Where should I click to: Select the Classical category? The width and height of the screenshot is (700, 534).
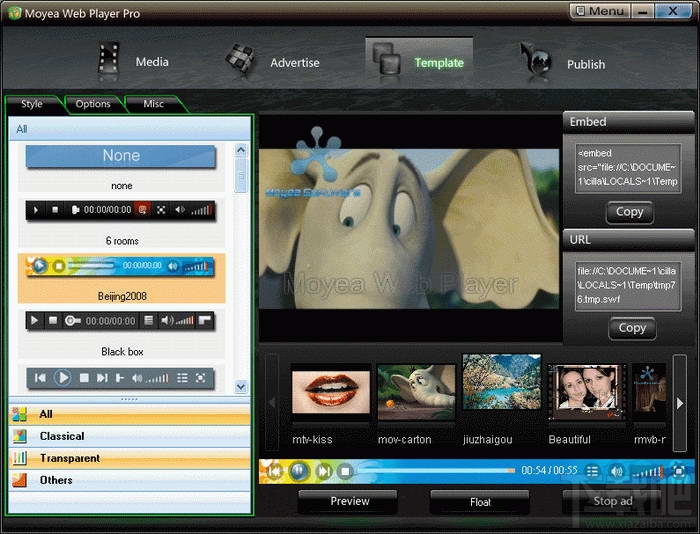click(129, 436)
